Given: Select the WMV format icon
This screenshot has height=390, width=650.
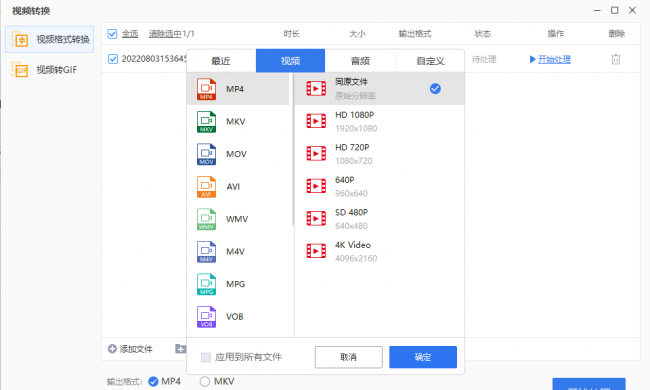Looking at the screenshot, I should pos(206,219).
